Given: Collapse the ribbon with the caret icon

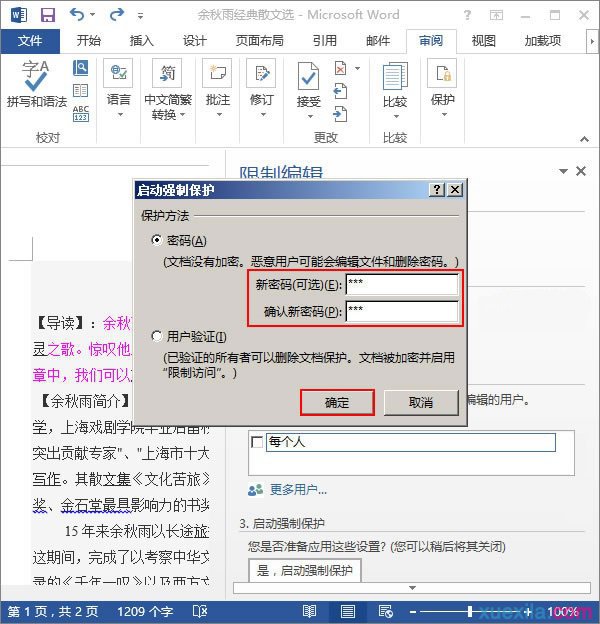Looking at the screenshot, I should tap(584, 139).
